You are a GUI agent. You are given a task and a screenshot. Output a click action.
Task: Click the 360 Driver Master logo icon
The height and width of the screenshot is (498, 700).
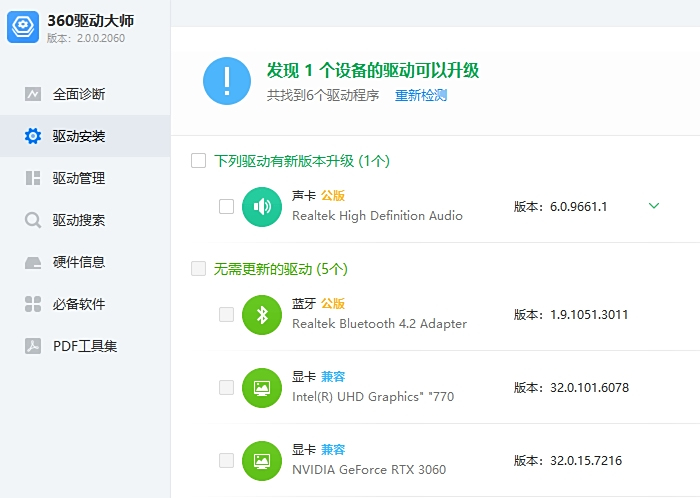click(23, 27)
